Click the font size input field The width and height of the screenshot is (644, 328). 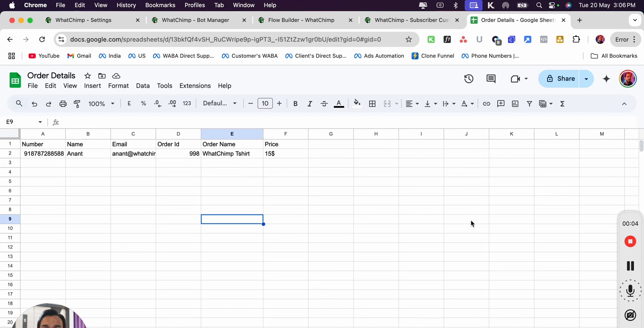265,103
